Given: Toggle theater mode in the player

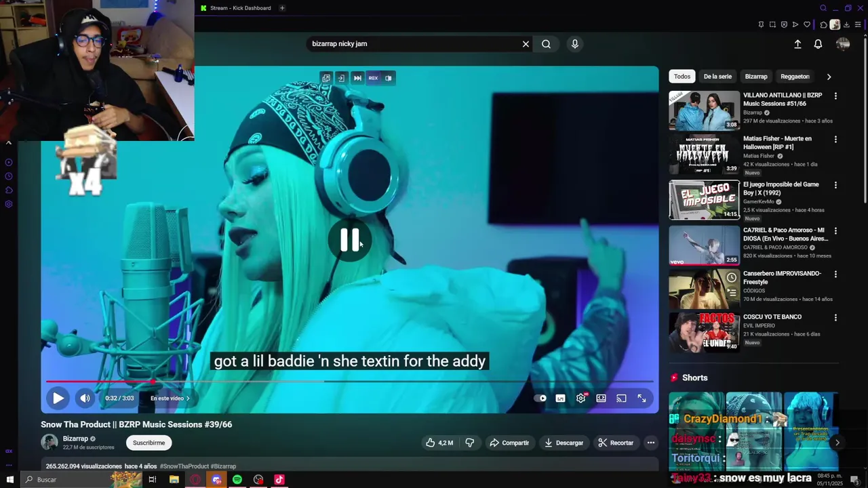Looking at the screenshot, I should coord(601,399).
